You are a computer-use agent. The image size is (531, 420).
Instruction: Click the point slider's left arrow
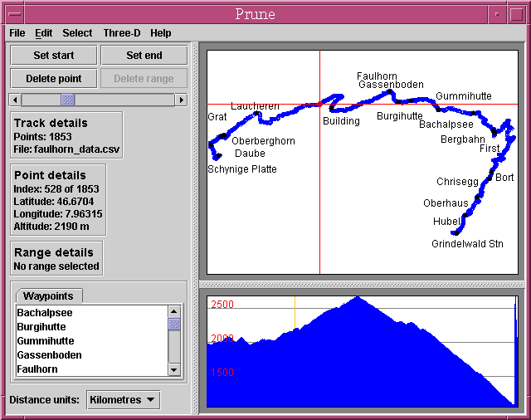click(15, 100)
